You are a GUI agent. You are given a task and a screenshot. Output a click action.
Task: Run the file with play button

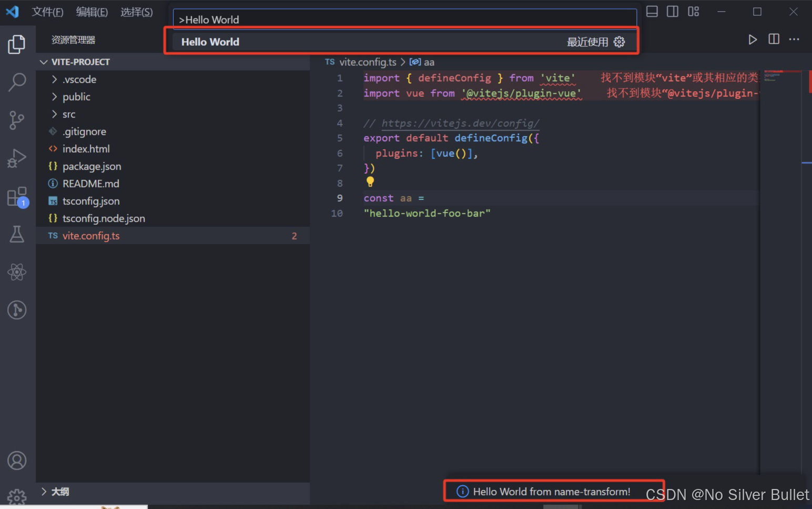[753, 39]
